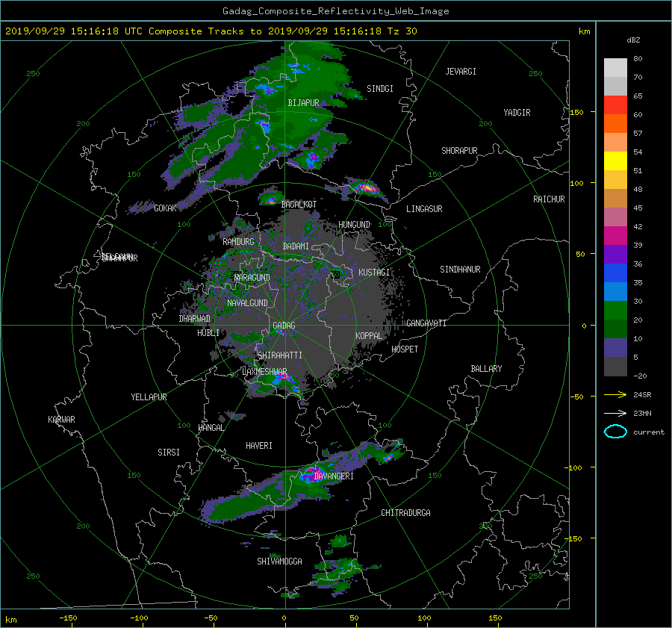Select the magenta 39 dBZ color swatch
This screenshot has width=672, height=628.
click(x=615, y=235)
